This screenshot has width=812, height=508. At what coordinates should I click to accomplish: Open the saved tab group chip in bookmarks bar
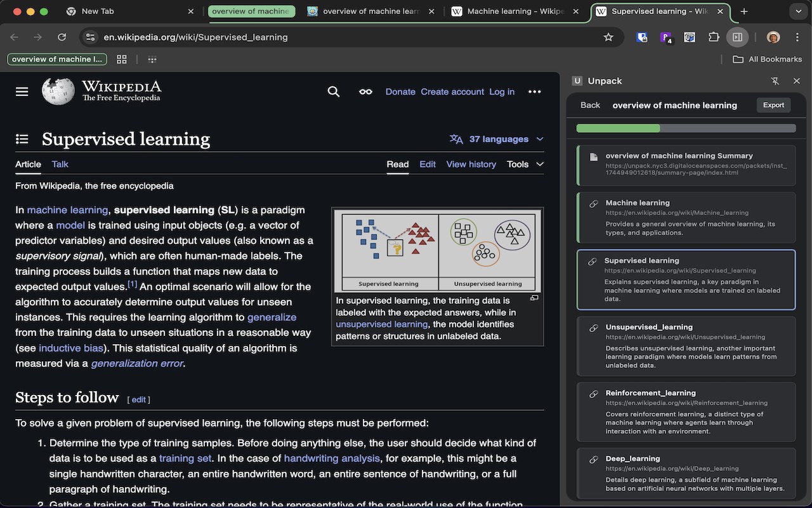57,59
